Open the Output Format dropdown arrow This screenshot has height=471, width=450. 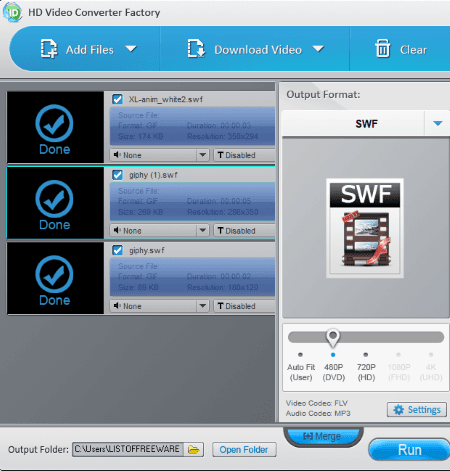pyautogui.click(x=437, y=124)
